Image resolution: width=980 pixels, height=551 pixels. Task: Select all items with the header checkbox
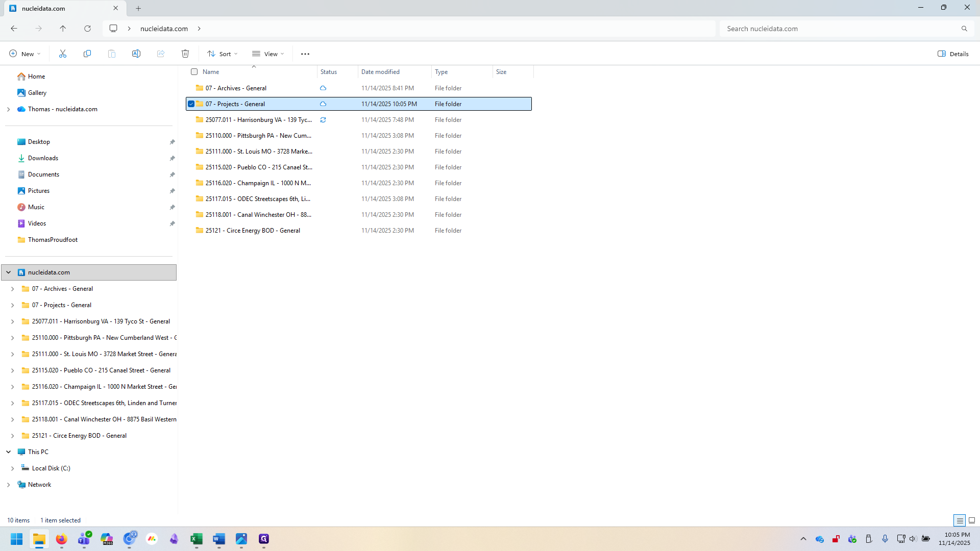click(x=194, y=72)
